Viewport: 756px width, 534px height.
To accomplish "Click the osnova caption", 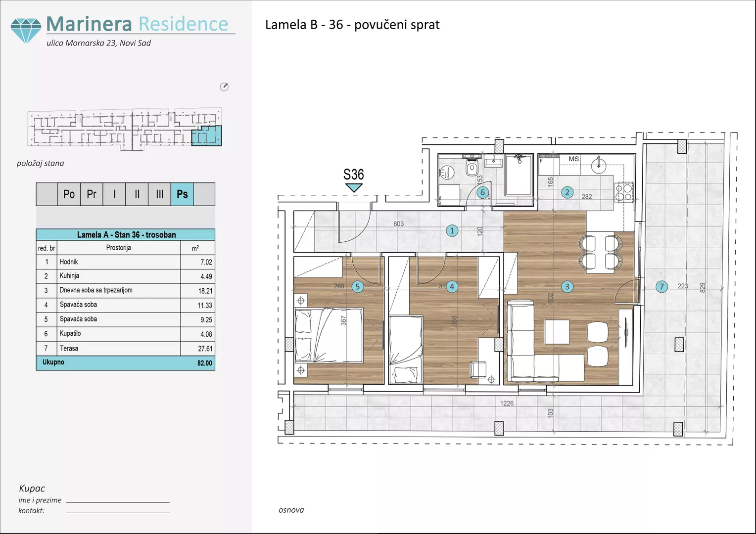I will point(291,510).
